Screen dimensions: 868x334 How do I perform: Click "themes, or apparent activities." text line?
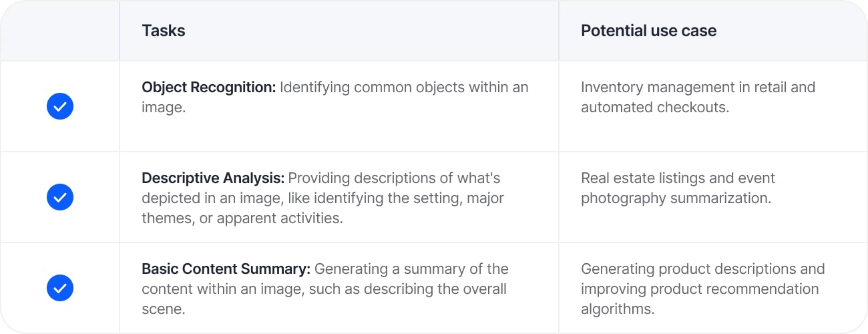coord(242,218)
